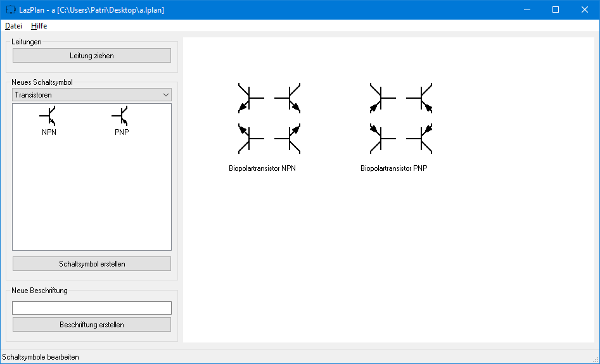
Task: Click the Beschriftung erstellen button
Action: click(92, 325)
